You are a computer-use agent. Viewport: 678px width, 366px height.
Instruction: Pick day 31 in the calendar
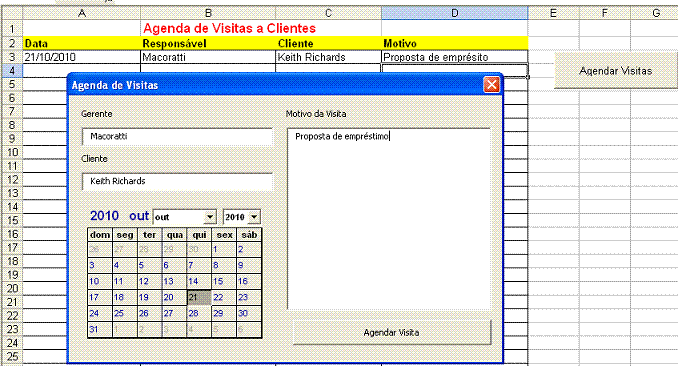click(x=99, y=330)
